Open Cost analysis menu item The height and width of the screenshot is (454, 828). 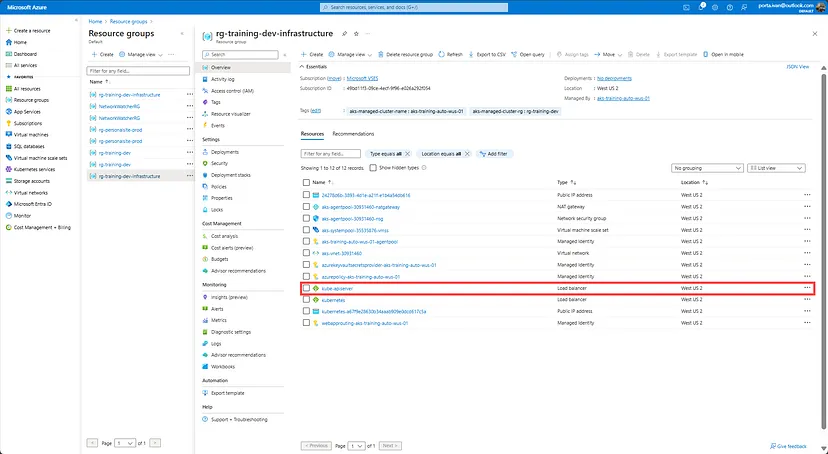(224, 236)
